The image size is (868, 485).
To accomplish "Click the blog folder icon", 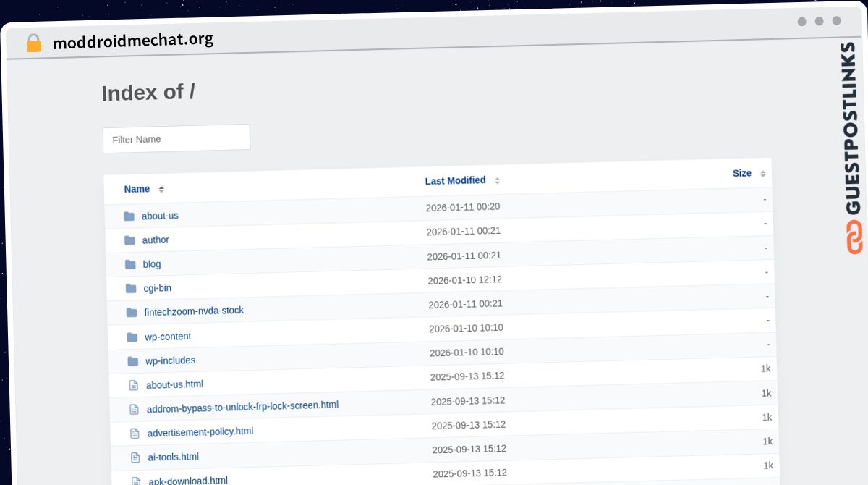I will pyautogui.click(x=130, y=264).
